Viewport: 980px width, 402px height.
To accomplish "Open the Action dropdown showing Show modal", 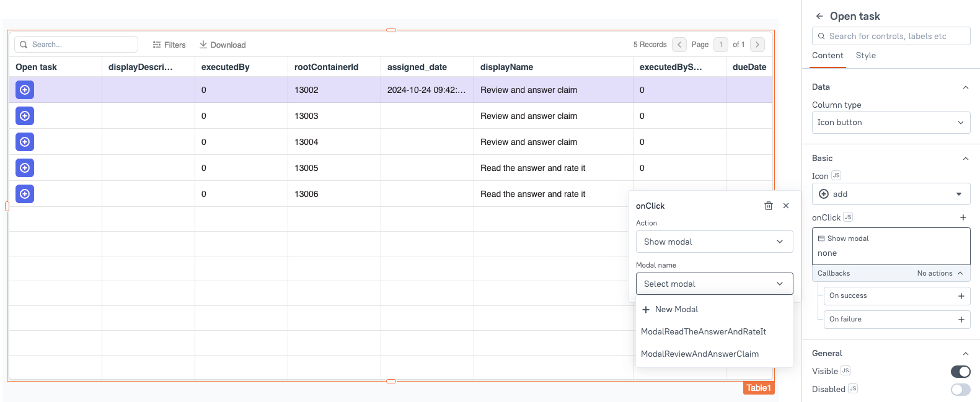I will 714,242.
